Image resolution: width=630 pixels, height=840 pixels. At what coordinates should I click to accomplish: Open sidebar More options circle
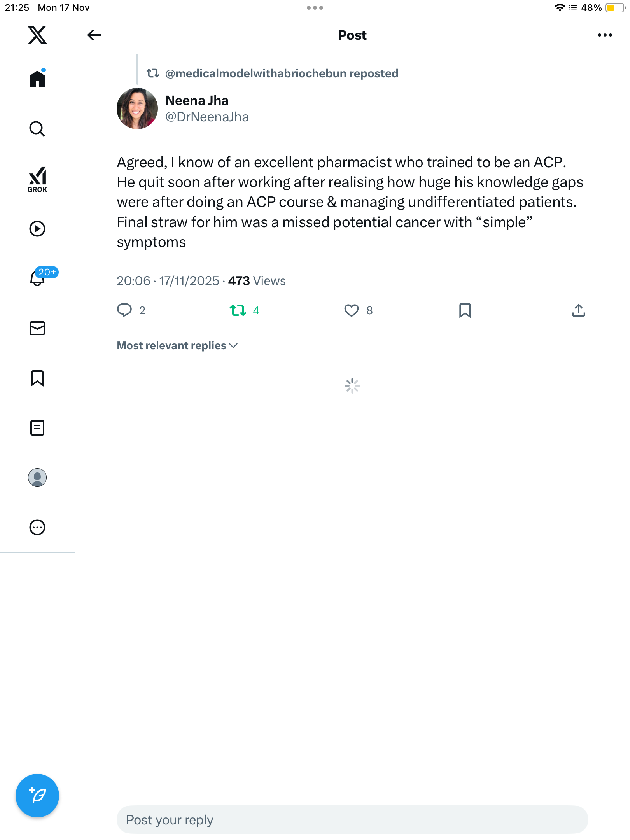(x=37, y=527)
